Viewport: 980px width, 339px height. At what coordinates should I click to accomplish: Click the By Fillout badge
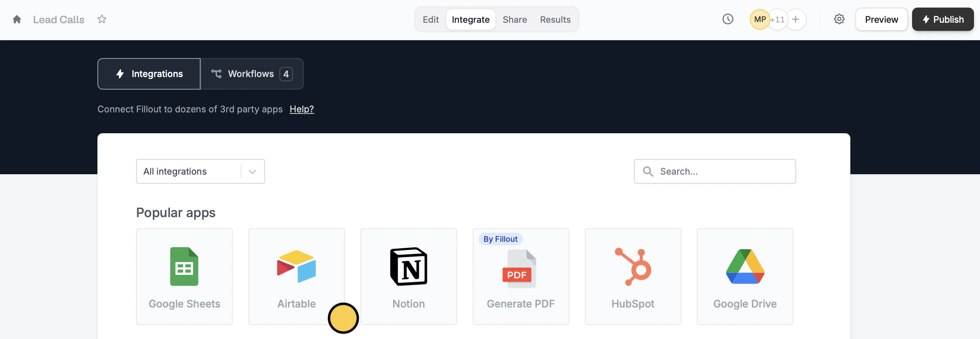(500, 239)
